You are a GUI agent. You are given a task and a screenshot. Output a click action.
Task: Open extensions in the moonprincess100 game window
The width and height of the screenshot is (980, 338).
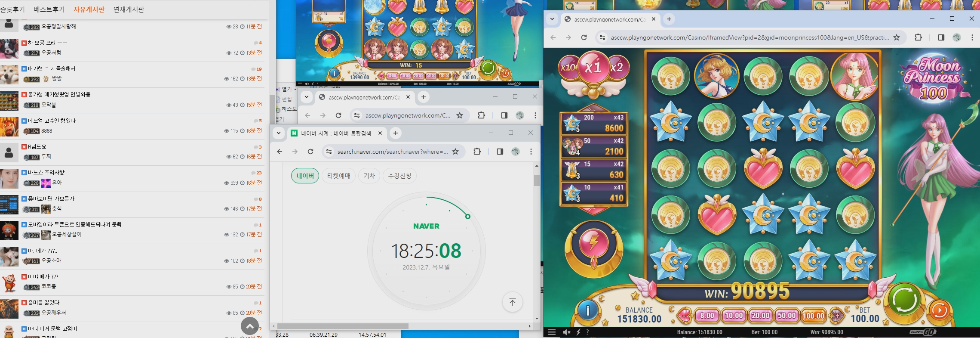pos(918,37)
